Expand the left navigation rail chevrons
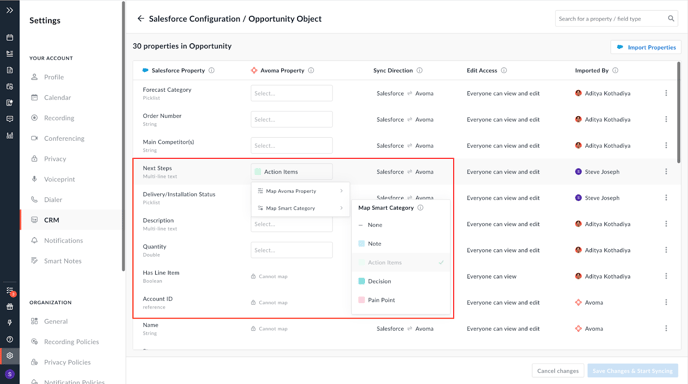688x384 pixels. 10,10
